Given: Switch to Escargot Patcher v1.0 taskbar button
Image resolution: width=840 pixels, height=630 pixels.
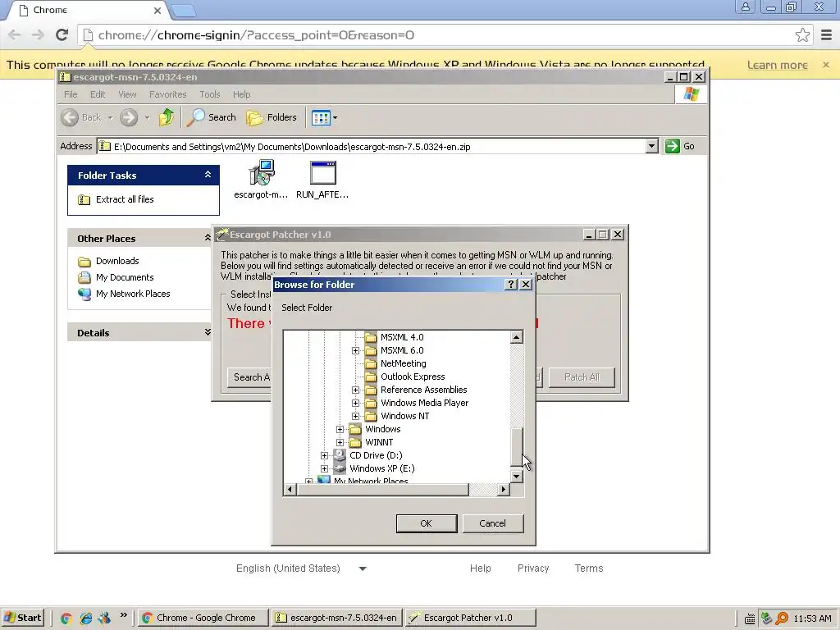Looking at the screenshot, I should tap(470, 618).
